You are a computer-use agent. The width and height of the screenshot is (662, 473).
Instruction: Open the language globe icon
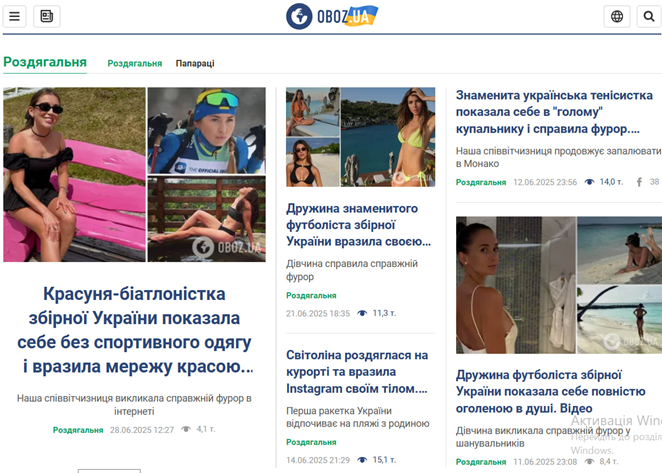pos(617,16)
